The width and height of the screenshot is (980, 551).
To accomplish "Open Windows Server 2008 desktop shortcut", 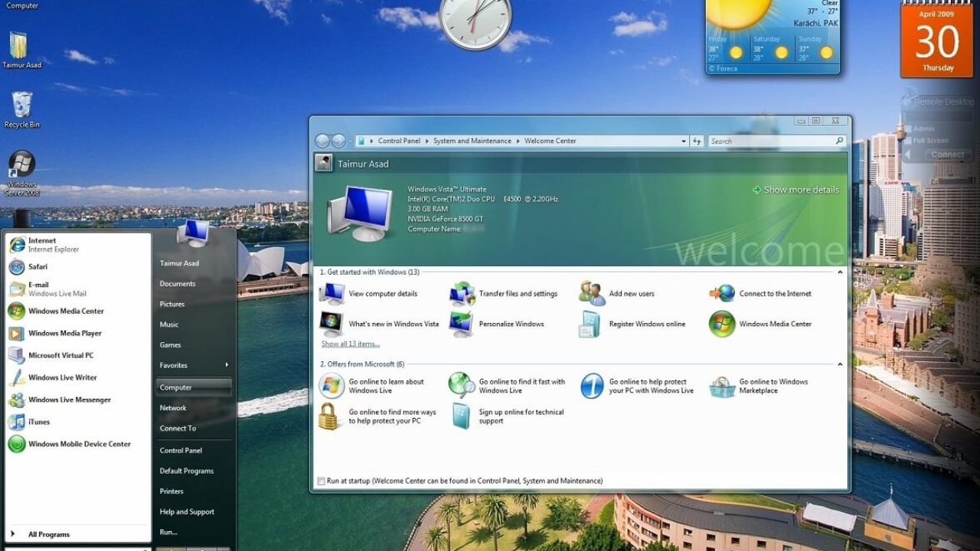I will tap(21, 174).
